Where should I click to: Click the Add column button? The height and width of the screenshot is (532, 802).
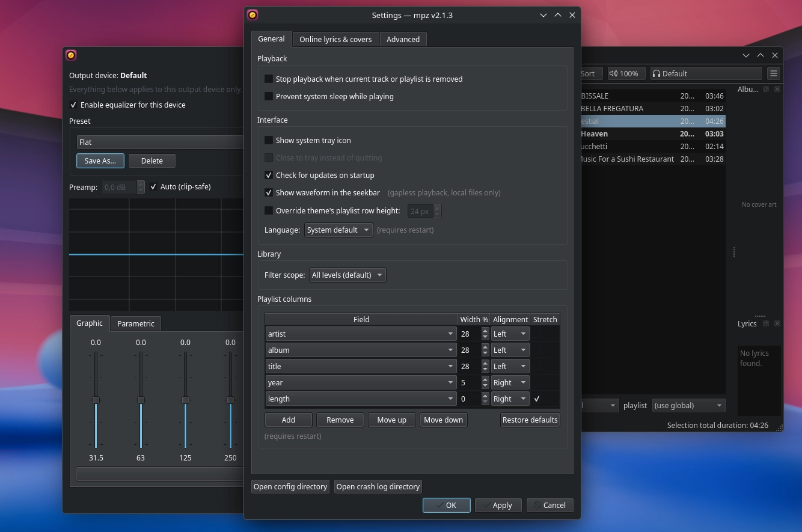[289, 420]
